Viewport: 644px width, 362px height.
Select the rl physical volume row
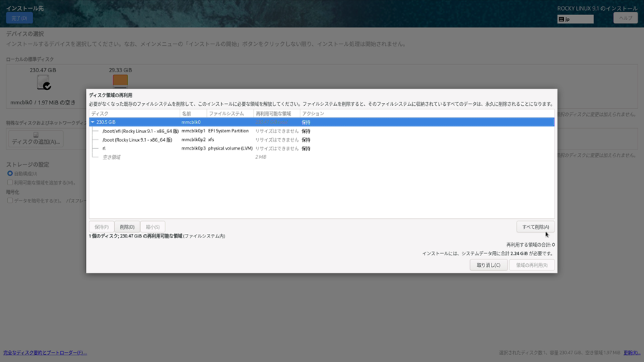point(104,148)
